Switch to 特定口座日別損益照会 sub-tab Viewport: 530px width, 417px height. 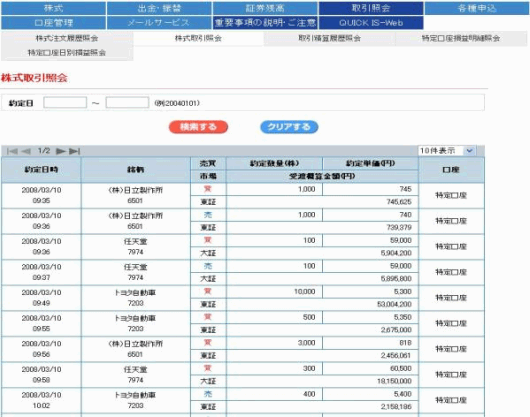click(67, 53)
